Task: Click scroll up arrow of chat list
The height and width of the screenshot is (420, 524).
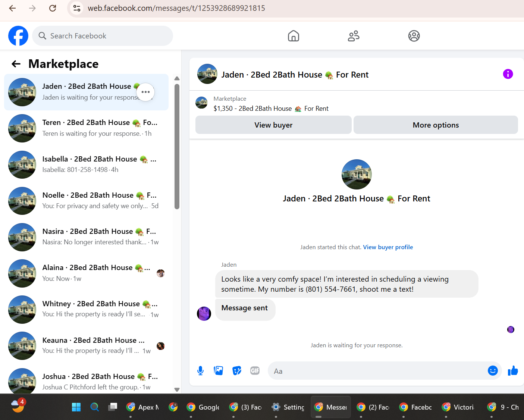Action: coord(177,78)
